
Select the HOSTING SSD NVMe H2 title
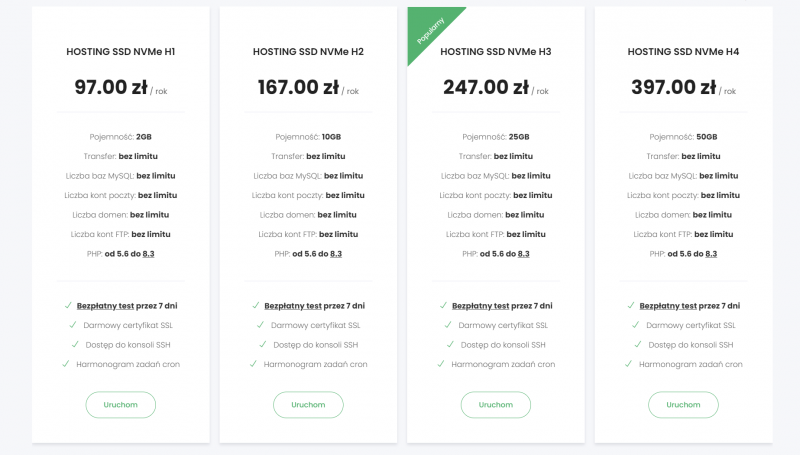tap(308, 51)
